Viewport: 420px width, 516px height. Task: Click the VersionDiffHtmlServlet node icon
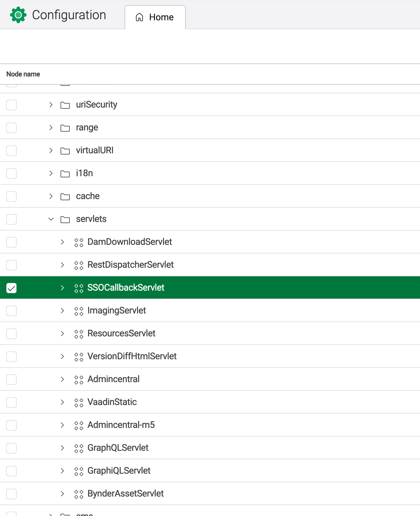(79, 357)
